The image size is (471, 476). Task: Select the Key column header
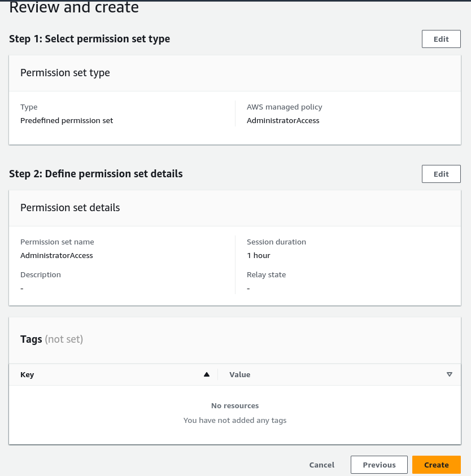click(x=27, y=374)
